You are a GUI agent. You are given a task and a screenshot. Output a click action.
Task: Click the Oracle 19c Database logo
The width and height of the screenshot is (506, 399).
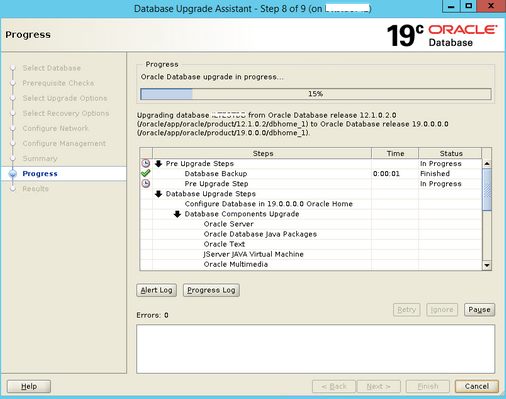tap(442, 35)
